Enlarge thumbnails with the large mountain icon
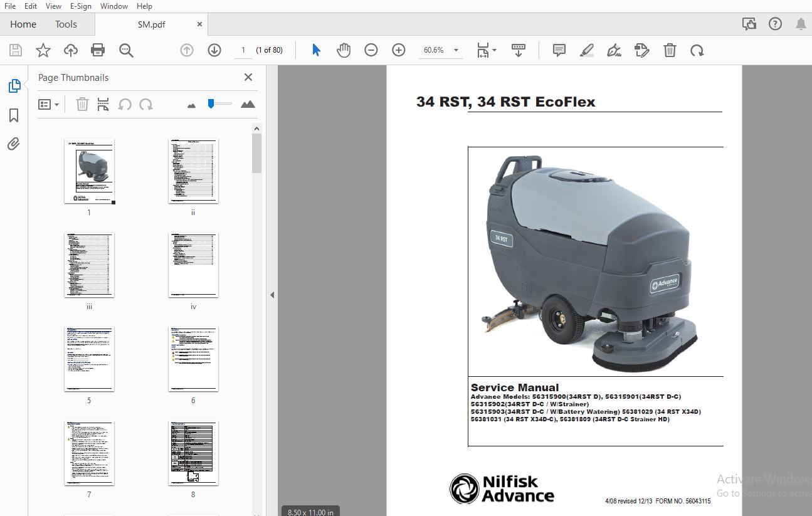Viewport: 812px width, 516px height. [x=248, y=104]
